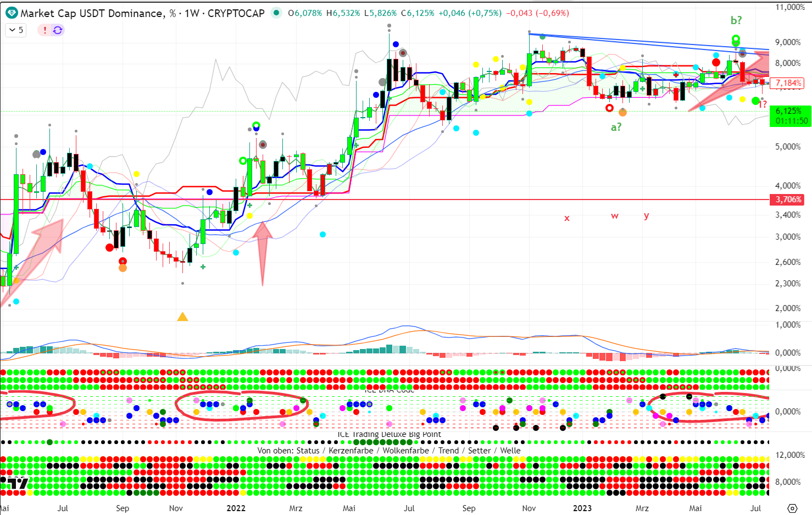The image size is (812, 515).
Task: Click the green 6,125% current price countdown label
Action: tap(790, 116)
